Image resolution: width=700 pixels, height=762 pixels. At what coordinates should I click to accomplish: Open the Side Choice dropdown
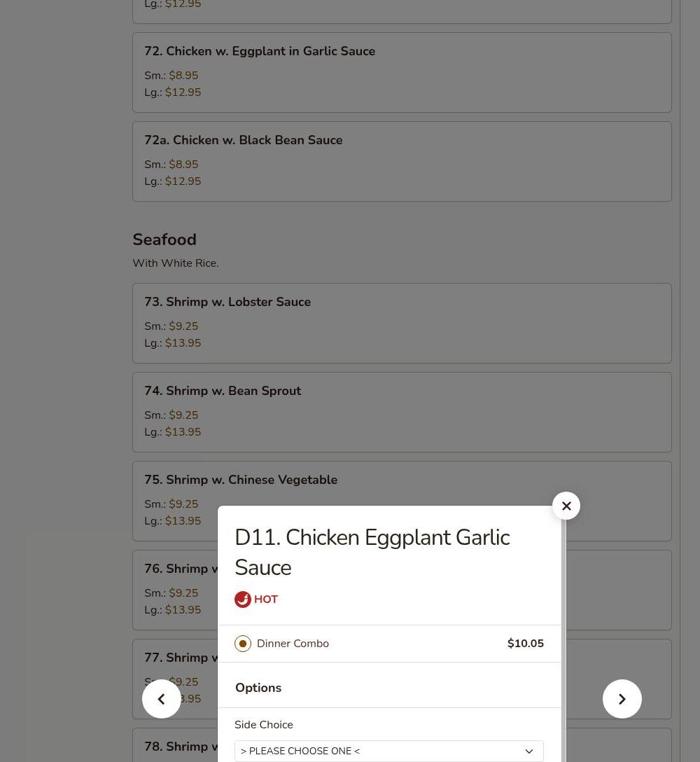coord(388,751)
